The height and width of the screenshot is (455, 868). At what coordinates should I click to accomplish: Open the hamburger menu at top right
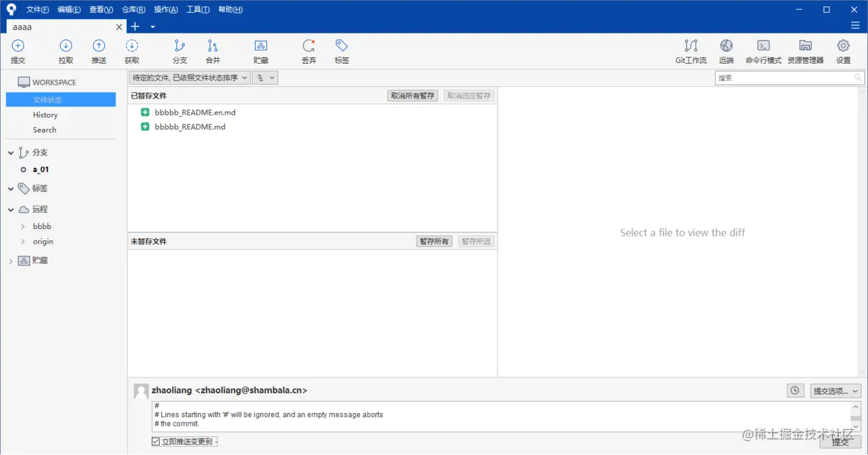(x=855, y=26)
